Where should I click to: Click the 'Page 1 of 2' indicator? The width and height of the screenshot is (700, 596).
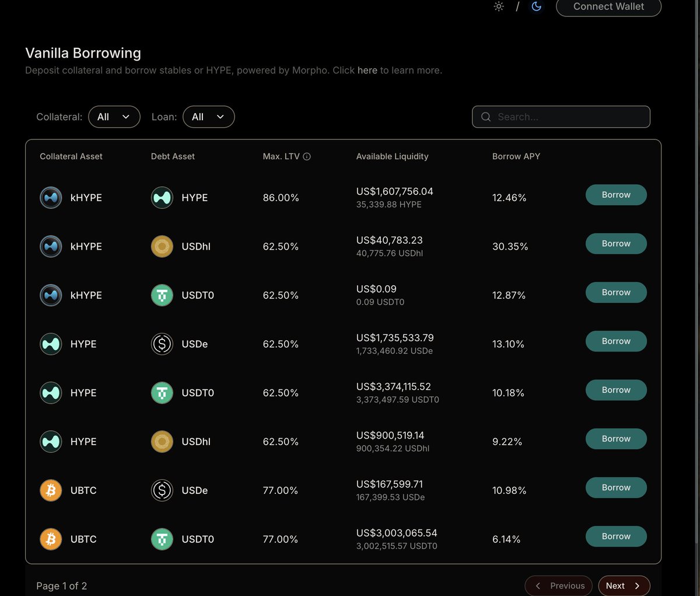pyautogui.click(x=62, y=586)
